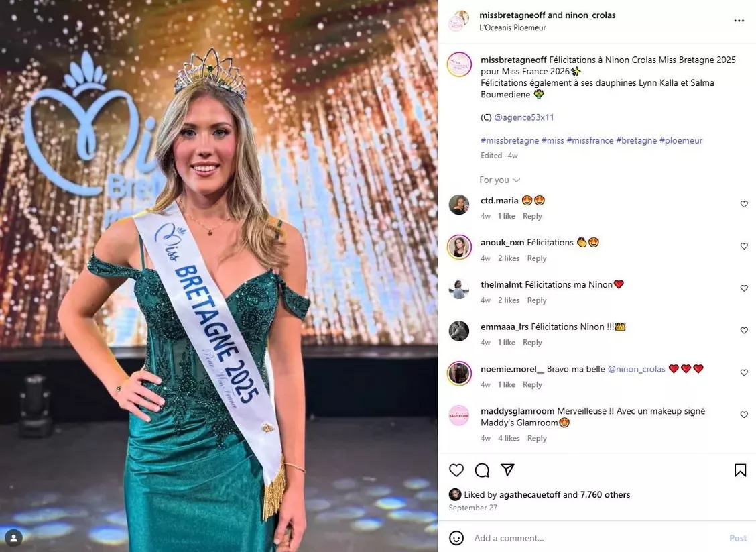Open the @agence53x11 mention link
The width and height of the screenshot is (756, 552).
523,117
